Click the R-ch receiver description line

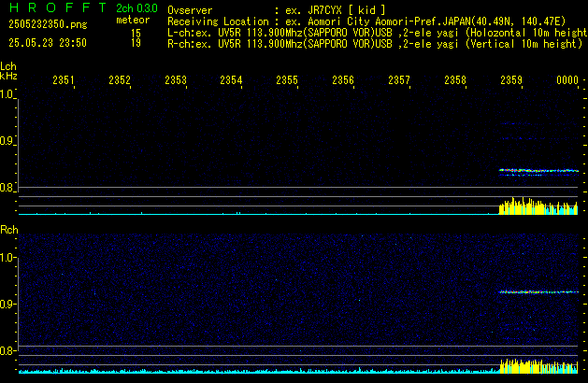pos(375,44)
